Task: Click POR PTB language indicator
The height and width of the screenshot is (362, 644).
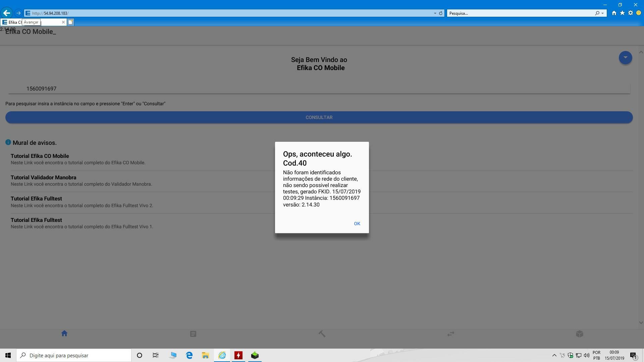Action: pyautogui.click(x=596, y=355)
